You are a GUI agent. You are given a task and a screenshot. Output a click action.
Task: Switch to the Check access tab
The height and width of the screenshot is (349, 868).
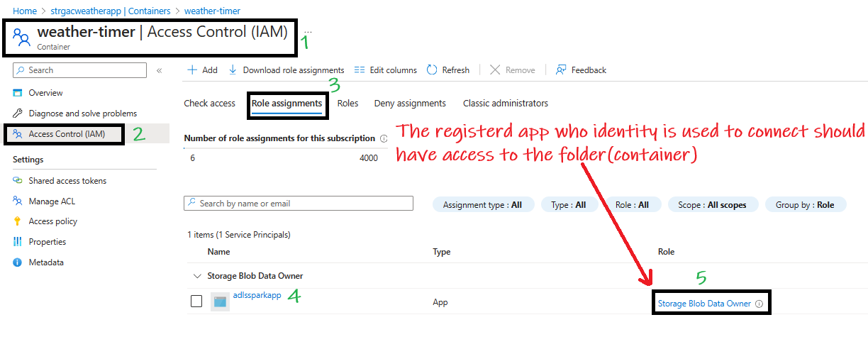coord(209,104)
